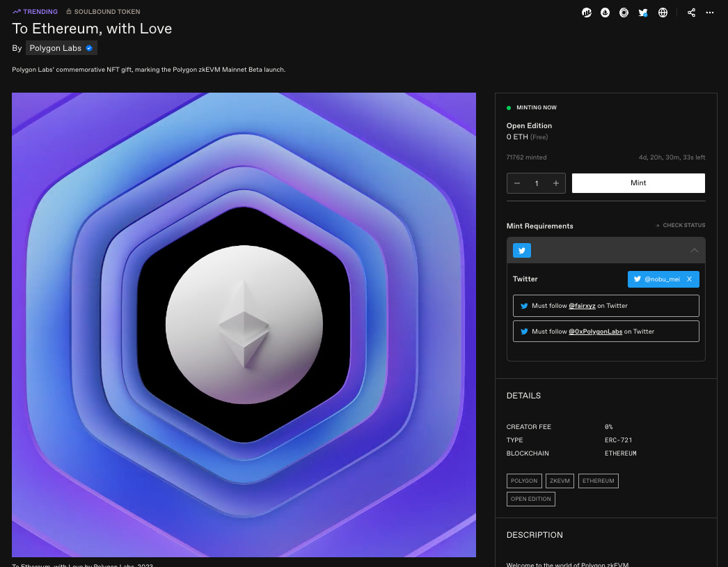The image size is (728, 567).
Task: Open the Etherscan link icon
Action: point(587,13)
